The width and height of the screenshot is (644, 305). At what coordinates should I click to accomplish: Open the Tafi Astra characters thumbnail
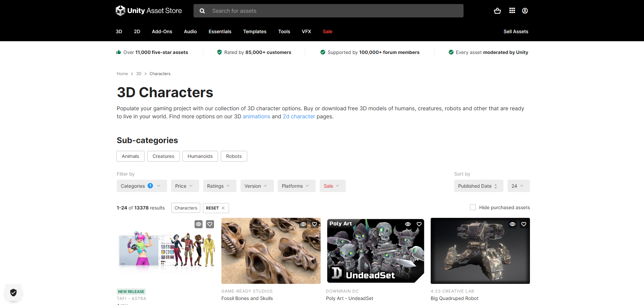(166, 251)
